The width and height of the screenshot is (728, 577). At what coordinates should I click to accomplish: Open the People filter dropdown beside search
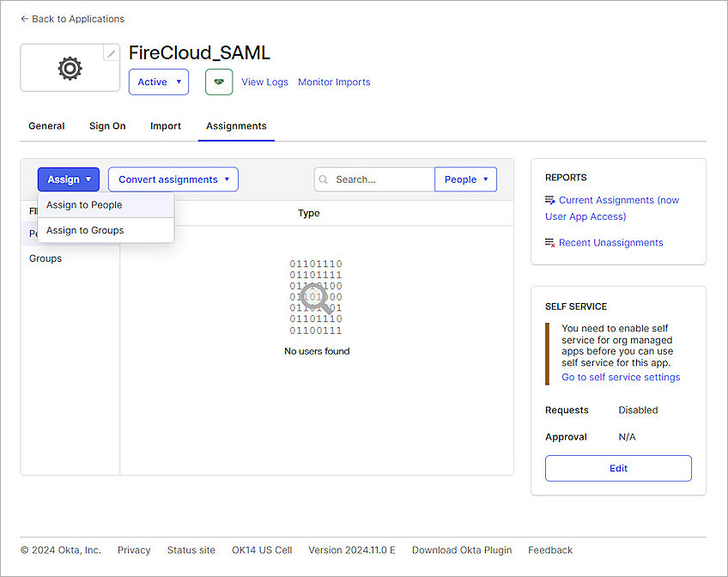[465, 179]
